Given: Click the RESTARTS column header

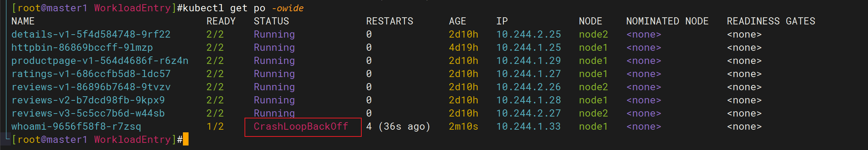Looking at the screenshot, I should (x=389, y=21).
